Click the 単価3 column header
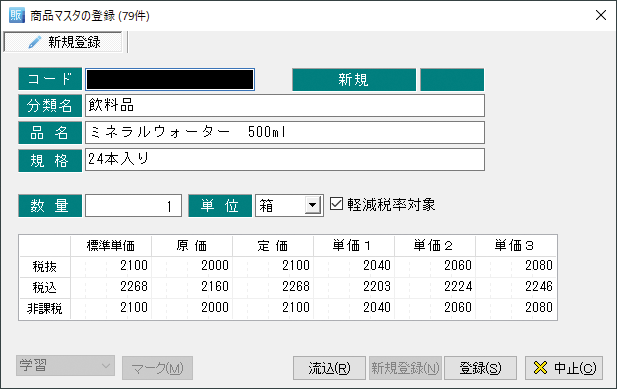 pyautogui.click(x=516, y=246)
